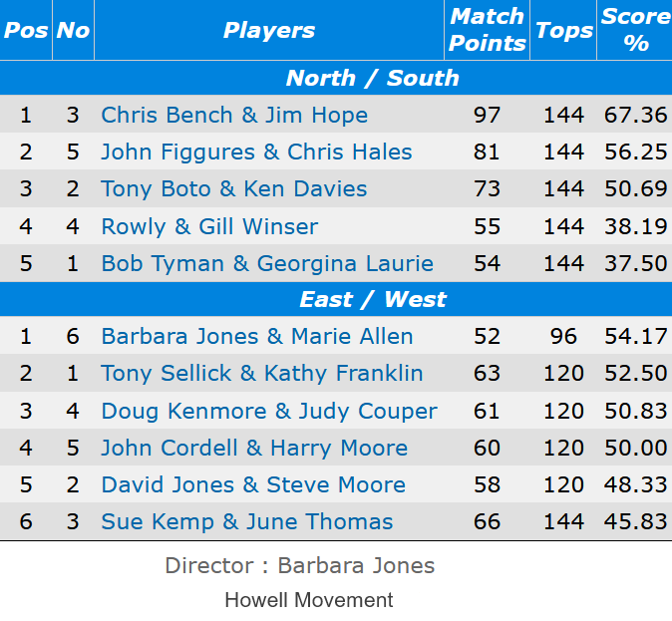Select Tony Boto & Ken Davies pair

point(234,188)
